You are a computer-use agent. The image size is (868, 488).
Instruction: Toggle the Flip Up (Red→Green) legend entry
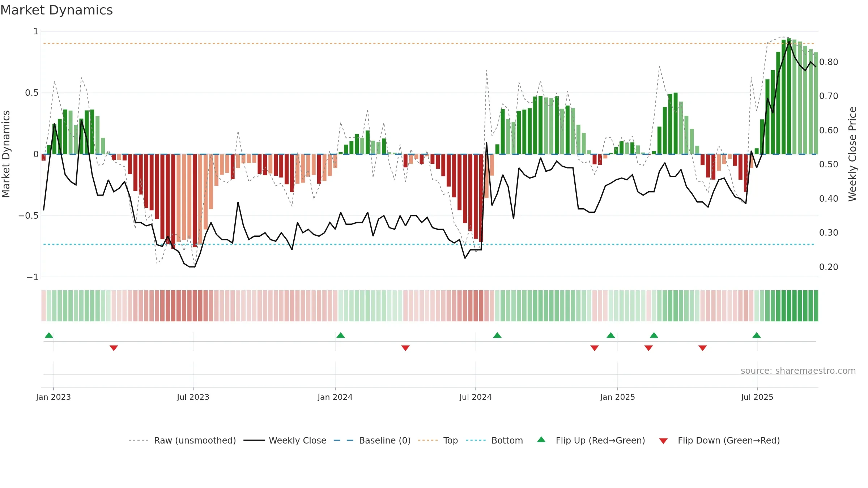click(591, 440)
